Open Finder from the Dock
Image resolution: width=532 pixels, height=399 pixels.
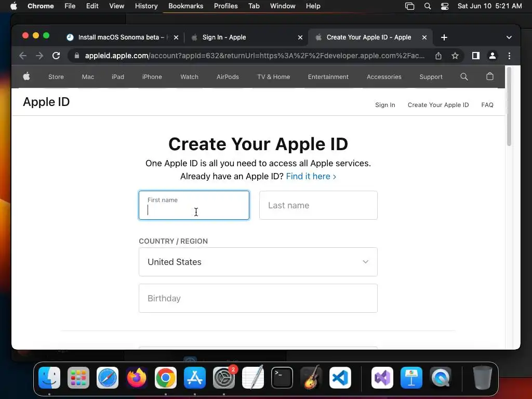[49, 378]
